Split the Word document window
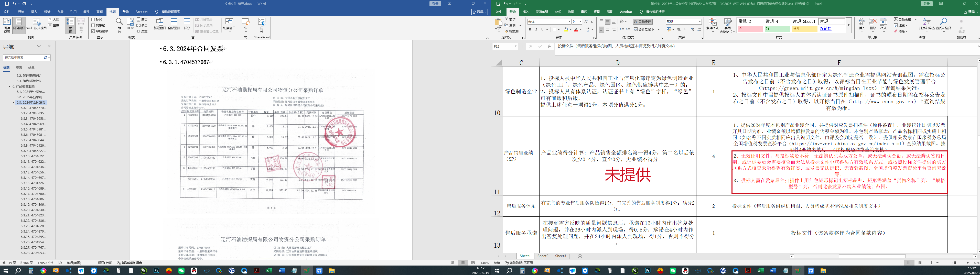The width and height of the screenshot is (980, 275). click(x=187, y=24)
